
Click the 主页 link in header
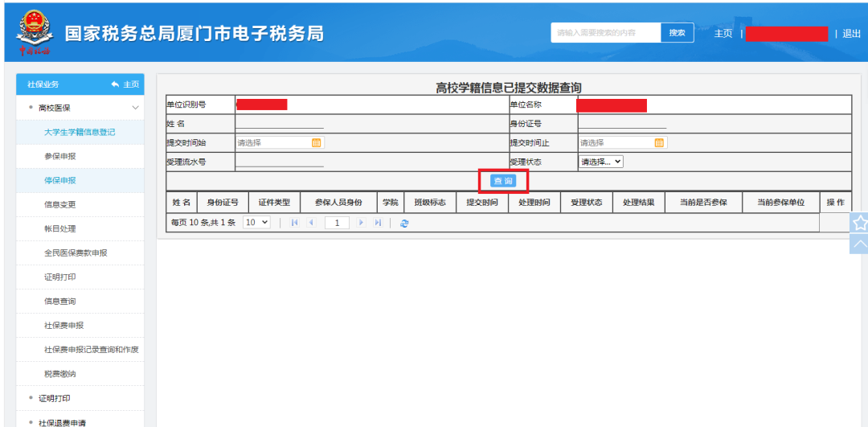pos(723,33)
